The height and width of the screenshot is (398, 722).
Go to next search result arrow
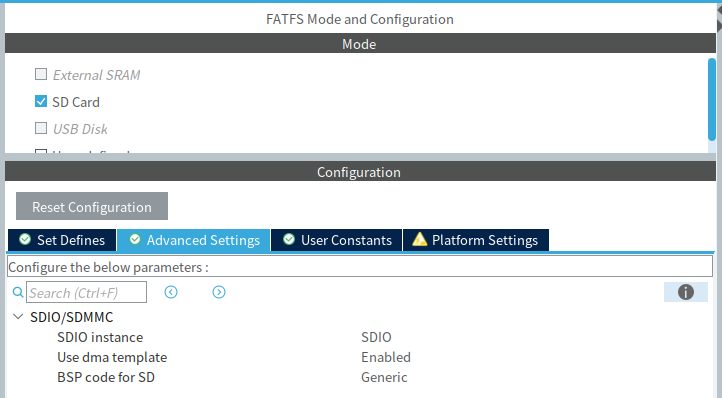coord(219,292)
